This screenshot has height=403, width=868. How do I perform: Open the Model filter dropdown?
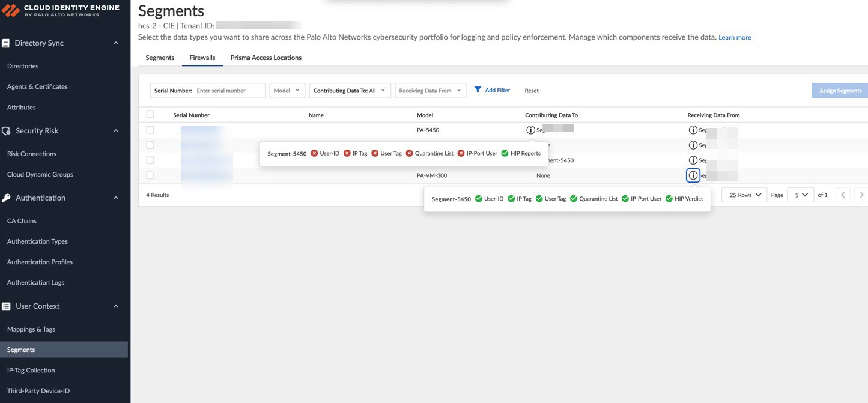click(x=287, y=91)
